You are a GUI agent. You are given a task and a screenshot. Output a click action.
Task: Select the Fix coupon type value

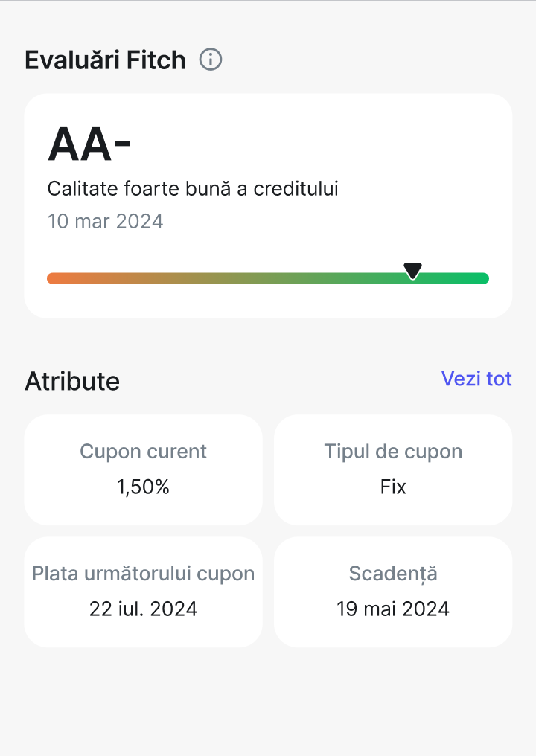(393, 487)
